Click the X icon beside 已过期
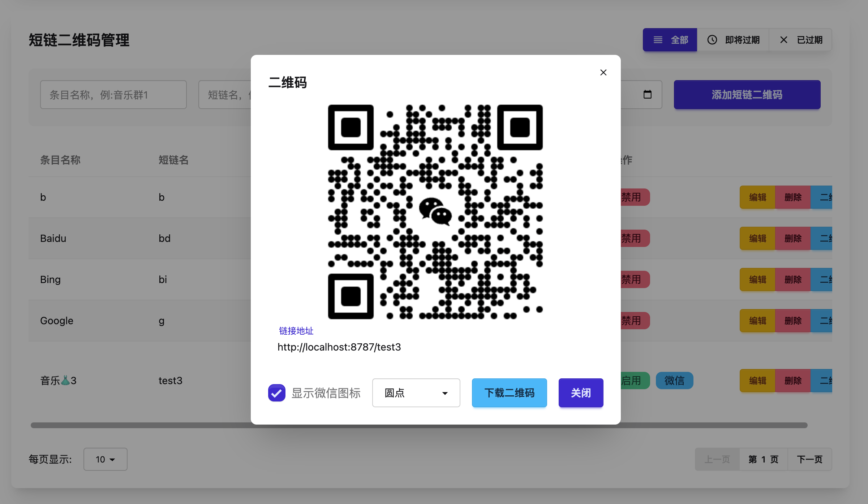The width and height of the screenshot is (868, 504). tap(783, 40)
